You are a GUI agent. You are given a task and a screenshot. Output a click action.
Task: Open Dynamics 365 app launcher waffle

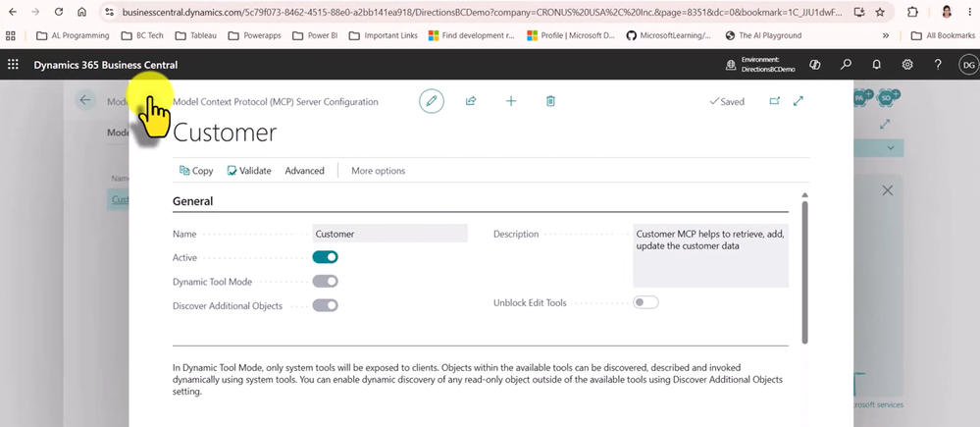point(13,65)
